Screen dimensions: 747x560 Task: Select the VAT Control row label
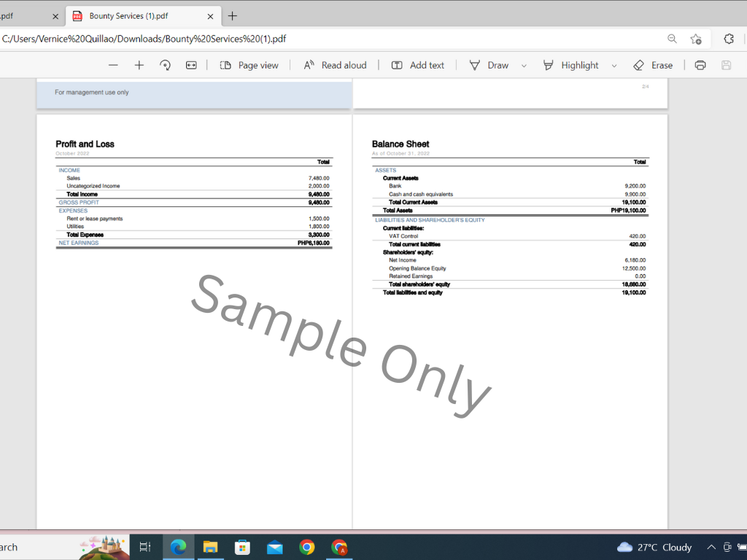[x=403, y=236]
